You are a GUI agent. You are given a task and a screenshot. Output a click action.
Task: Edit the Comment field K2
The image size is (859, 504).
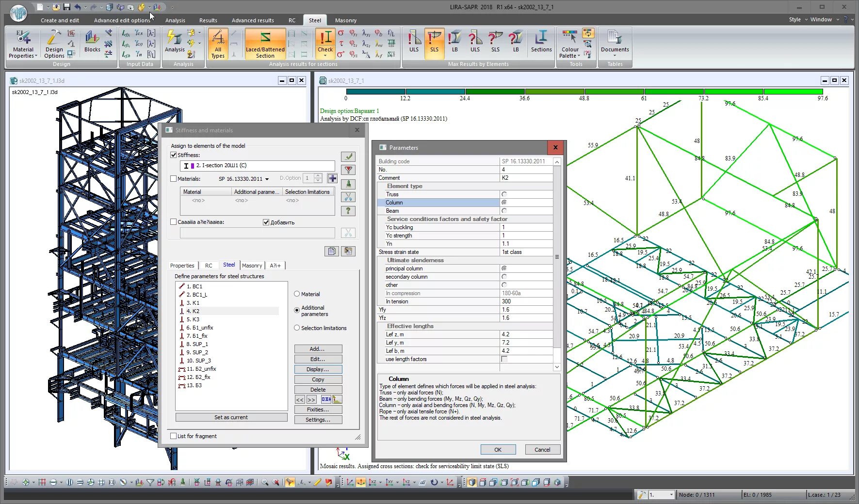(x=526, y=178)
